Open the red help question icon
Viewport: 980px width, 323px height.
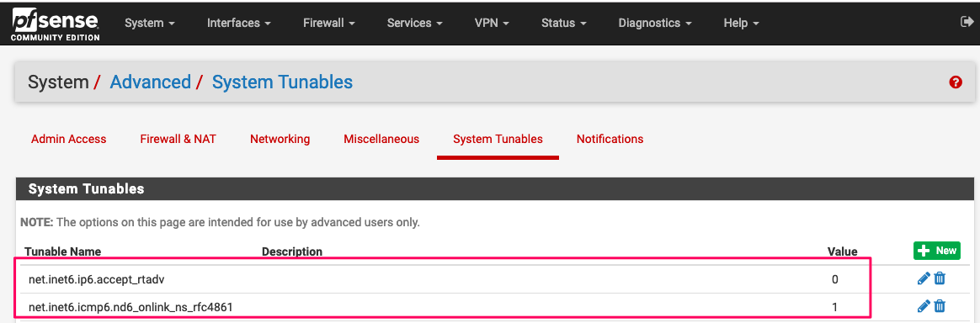tap(955, 82)
